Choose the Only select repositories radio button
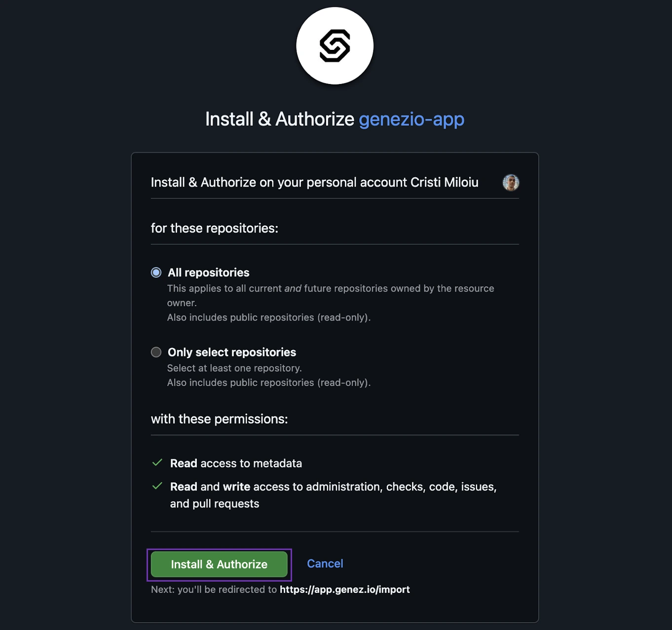Viewport: 672px width, 630px height. point(156,352)
